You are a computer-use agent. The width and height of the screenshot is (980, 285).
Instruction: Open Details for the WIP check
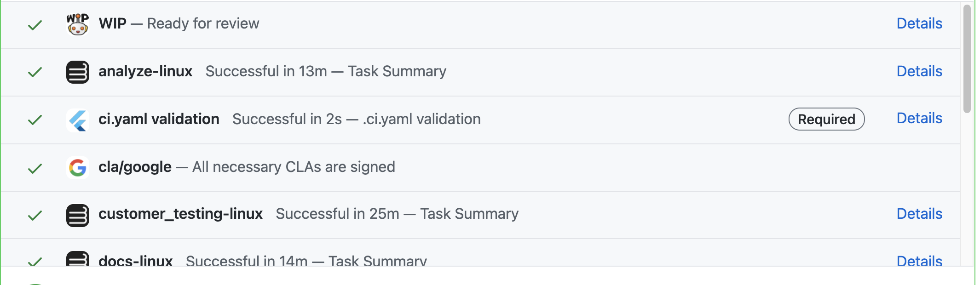click(919, 23)
